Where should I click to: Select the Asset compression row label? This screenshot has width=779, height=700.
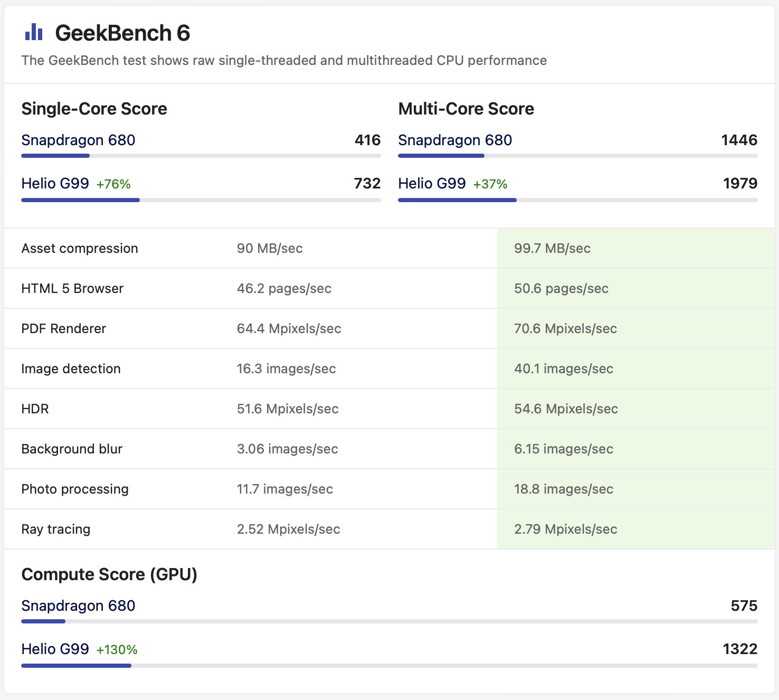(80, 248)
